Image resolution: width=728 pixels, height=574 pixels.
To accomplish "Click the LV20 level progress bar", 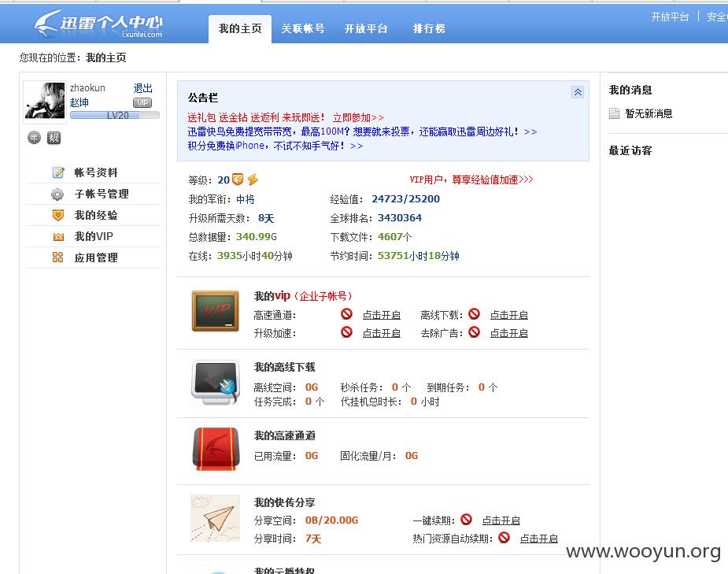I will (115, 115).
